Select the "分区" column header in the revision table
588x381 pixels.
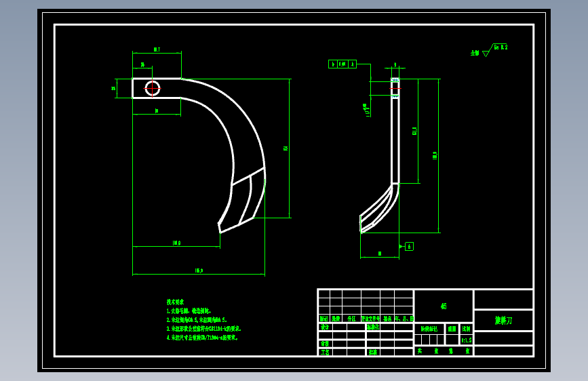click(351, 319)
